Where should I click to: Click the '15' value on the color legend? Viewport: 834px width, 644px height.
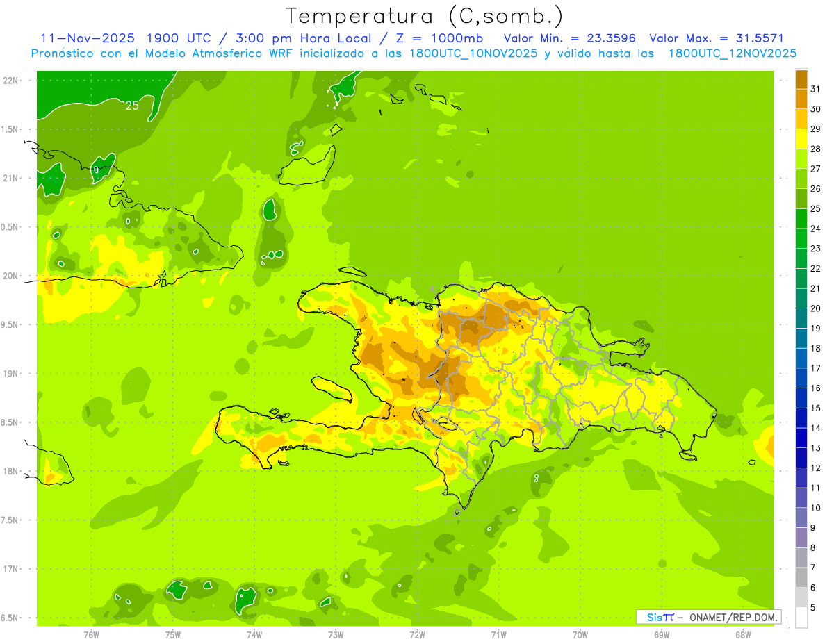pyautogui.click(x=815, y=408)
